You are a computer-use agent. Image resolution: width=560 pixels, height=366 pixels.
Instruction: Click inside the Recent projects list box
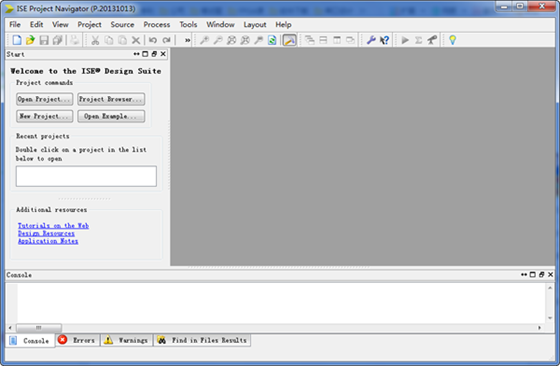(86, 176)
